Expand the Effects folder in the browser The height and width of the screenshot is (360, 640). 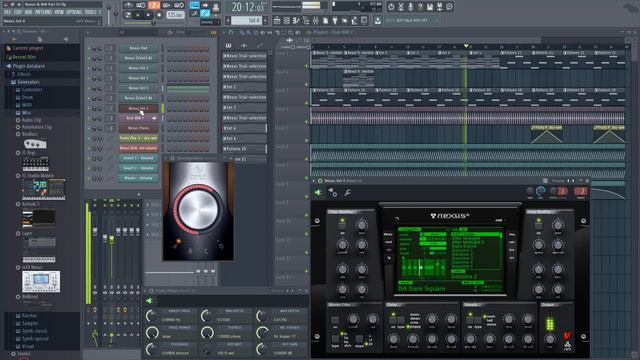point(24,74)
